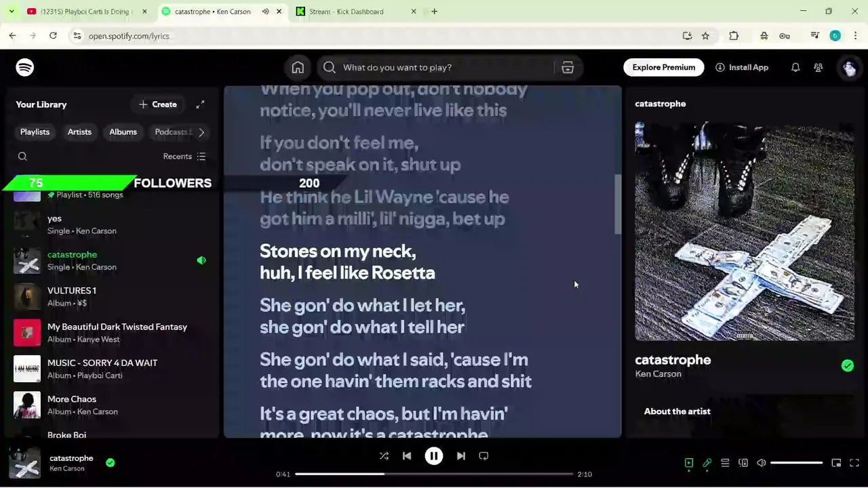This screenshot has width=868, height=488.
Task: Open the Create playlist menu
Action: point(158,104)
